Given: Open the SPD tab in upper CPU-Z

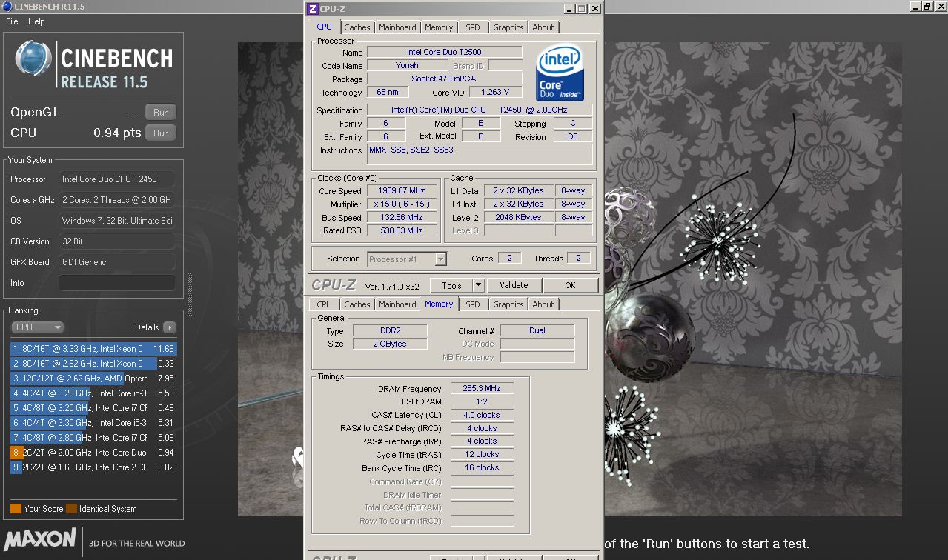Looking at the screenshot, I should point(473,27).
